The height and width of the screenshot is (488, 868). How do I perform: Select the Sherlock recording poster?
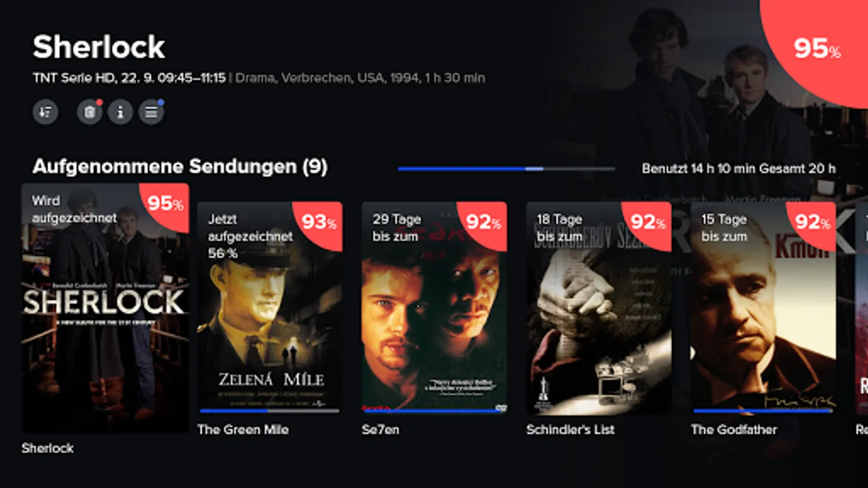tap(105, 308)
